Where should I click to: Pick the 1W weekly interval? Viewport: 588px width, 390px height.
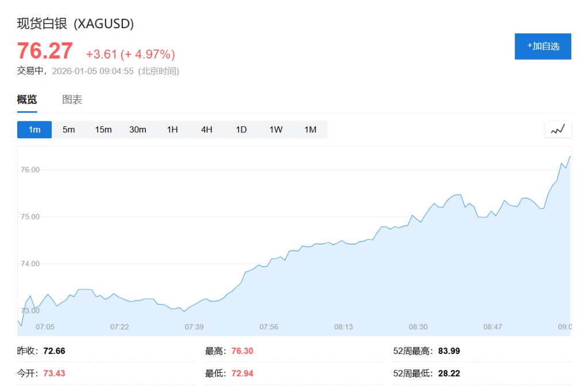coord(276,130)
